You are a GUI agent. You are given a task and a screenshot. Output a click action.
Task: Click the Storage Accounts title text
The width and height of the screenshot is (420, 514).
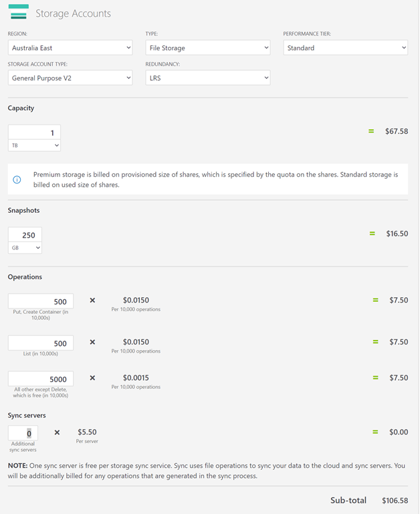click(x=73, y=13)
